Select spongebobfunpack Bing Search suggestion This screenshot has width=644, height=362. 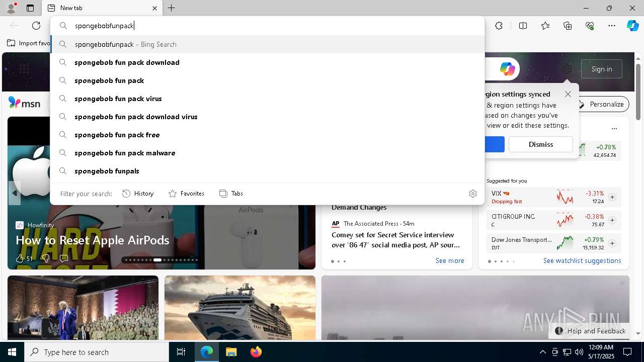(267, 44)
